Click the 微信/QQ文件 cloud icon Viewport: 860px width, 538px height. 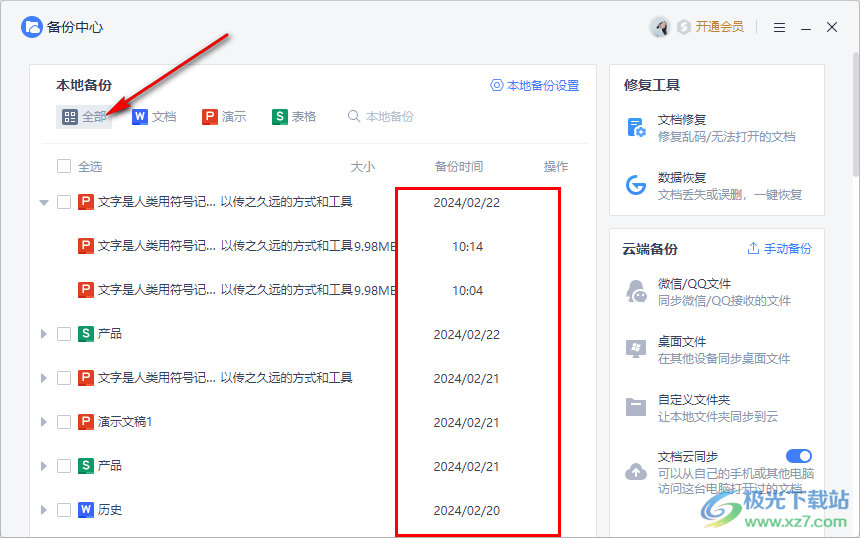(x=636, y=292)
